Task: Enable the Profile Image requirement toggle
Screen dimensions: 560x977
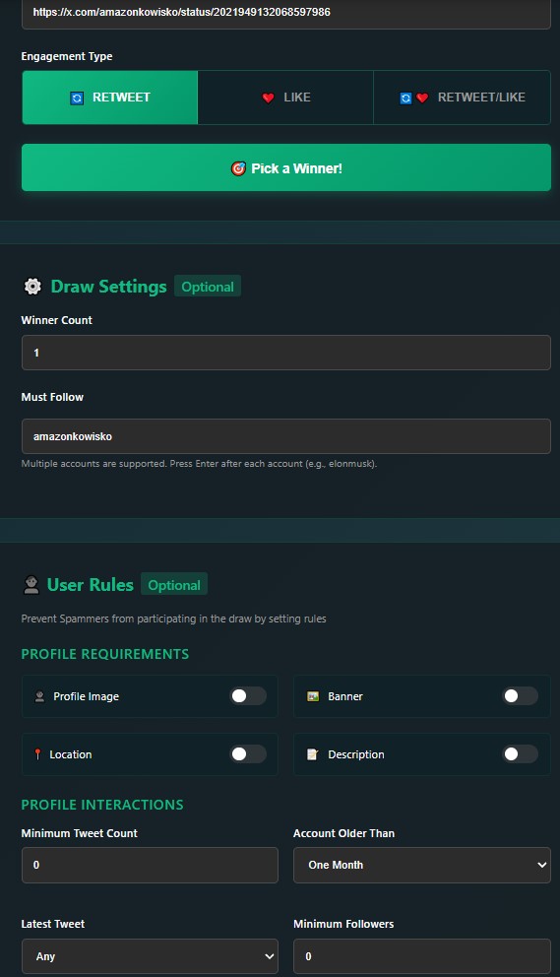Action: pos(248,696)
